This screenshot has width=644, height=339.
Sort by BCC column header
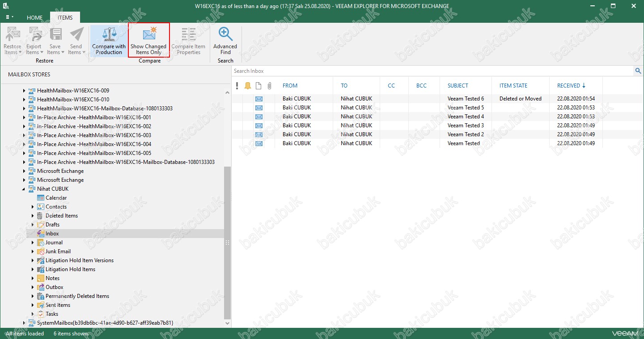[421, 86]
